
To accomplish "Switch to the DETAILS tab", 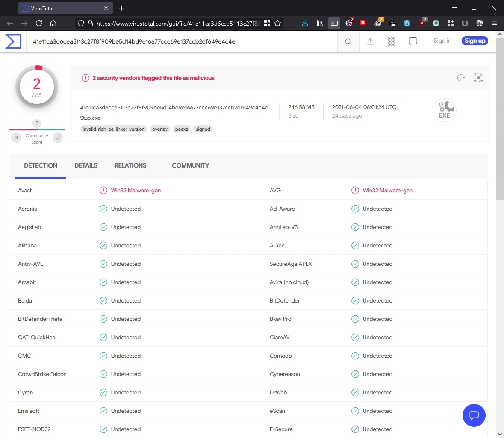I will 86,165.
